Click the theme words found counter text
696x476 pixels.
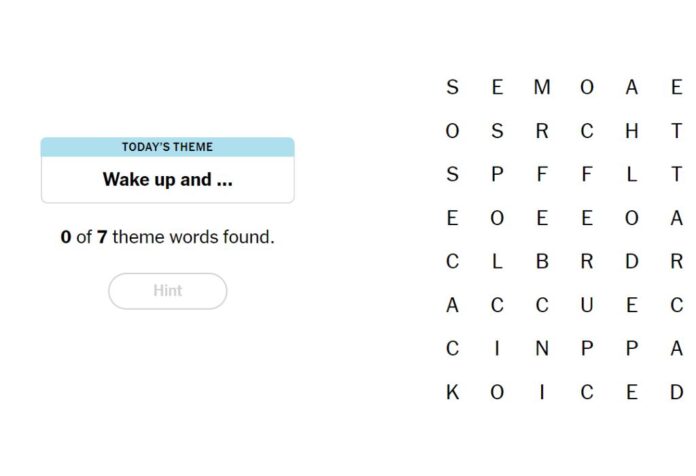pyautogui.click(x=167, y=237)
